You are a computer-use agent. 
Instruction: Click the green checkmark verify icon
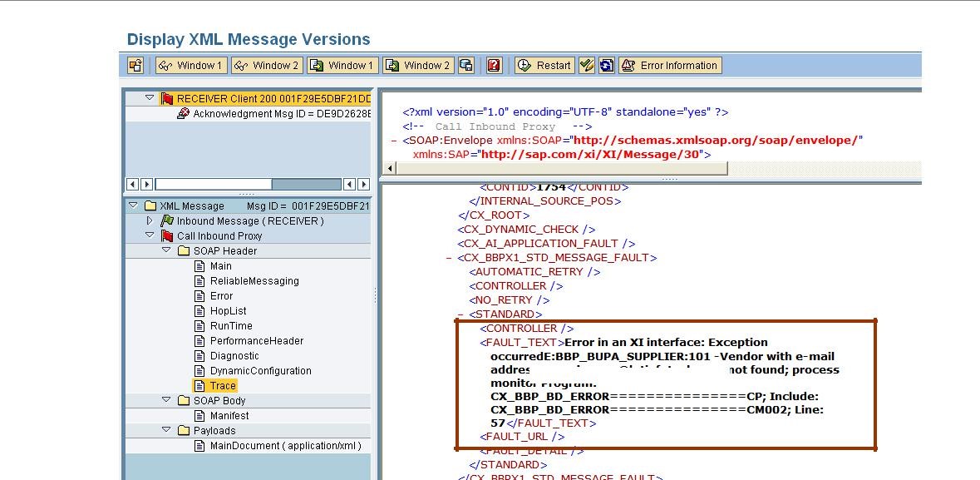[588, 65]
